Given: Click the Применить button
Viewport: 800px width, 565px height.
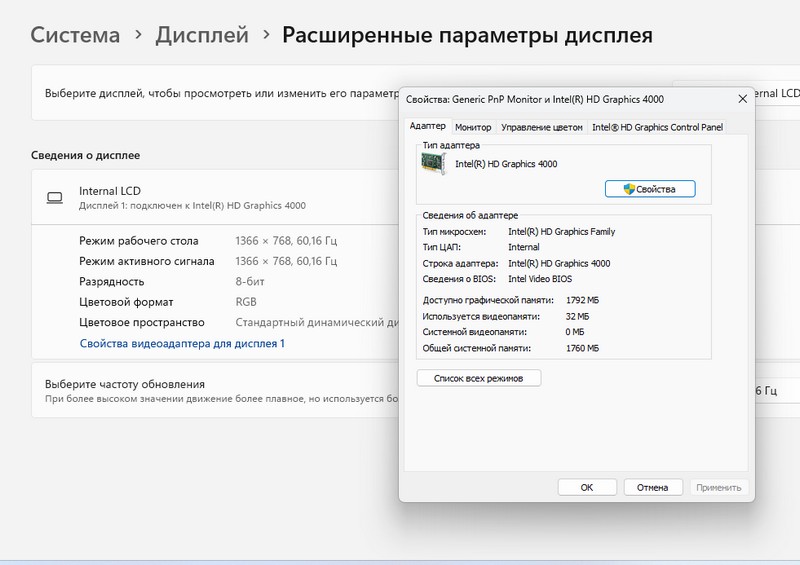Looking at the screenshot, I should pos(718,487).
